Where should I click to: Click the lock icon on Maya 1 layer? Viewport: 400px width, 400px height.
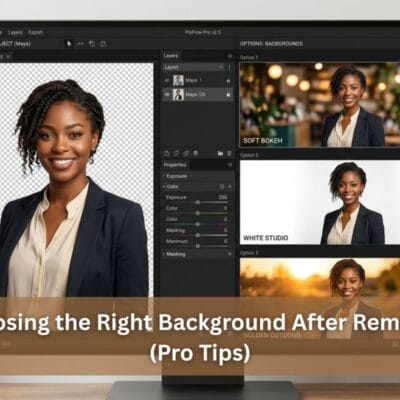coord(228,81)
